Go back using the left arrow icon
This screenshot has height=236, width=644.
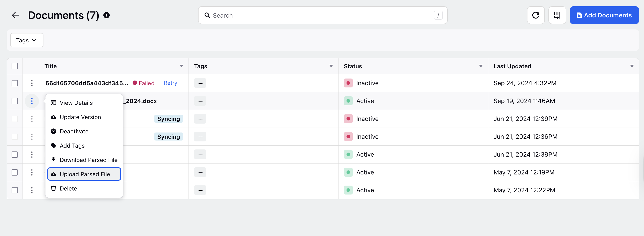(x=16, y=15)
